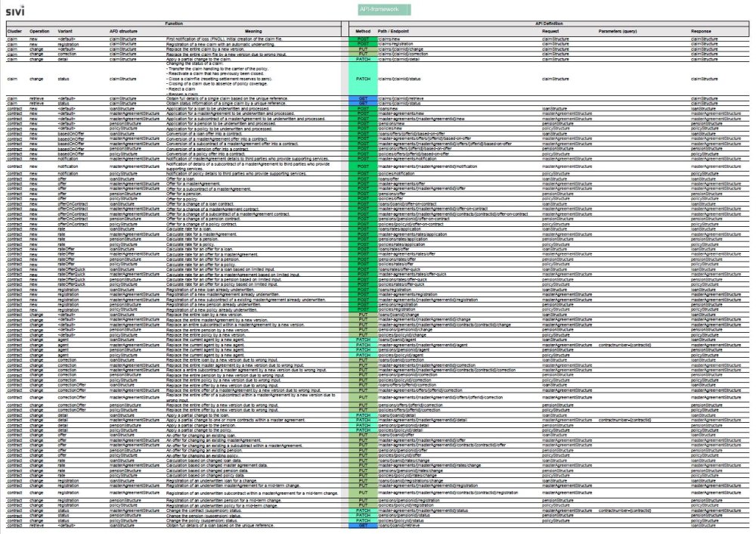Select the /loans/offers/{offerId}/correction endpoint cell

point(407,385)
